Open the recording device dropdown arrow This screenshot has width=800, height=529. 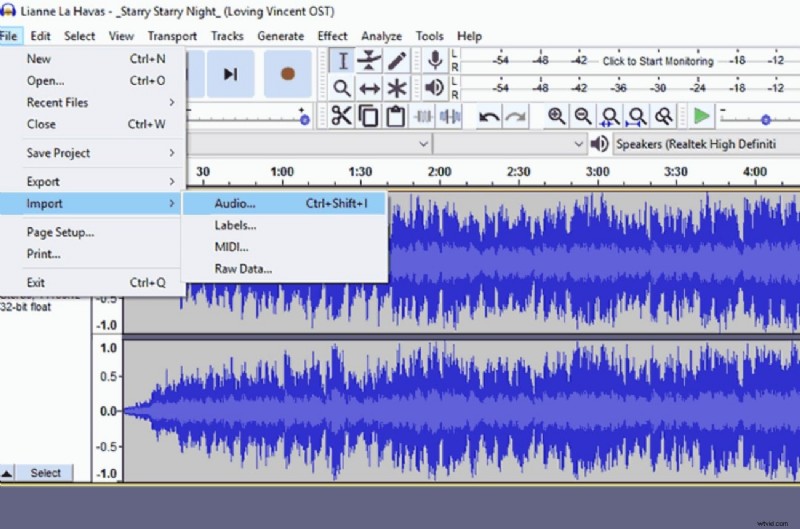[423, 144]
